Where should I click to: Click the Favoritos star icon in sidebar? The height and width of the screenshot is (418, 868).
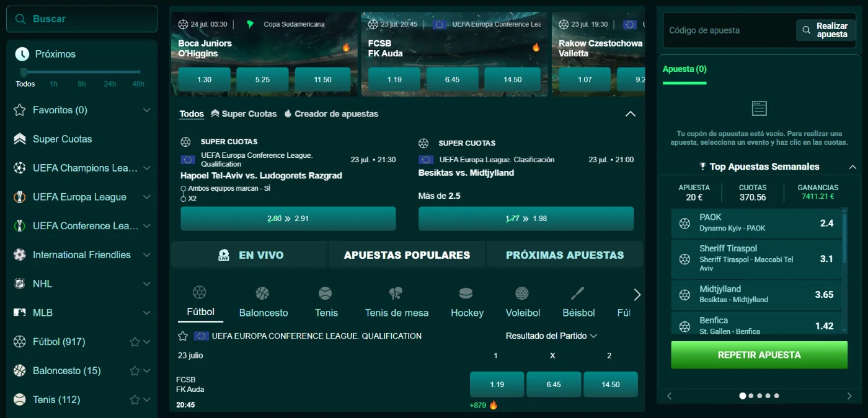20,110
